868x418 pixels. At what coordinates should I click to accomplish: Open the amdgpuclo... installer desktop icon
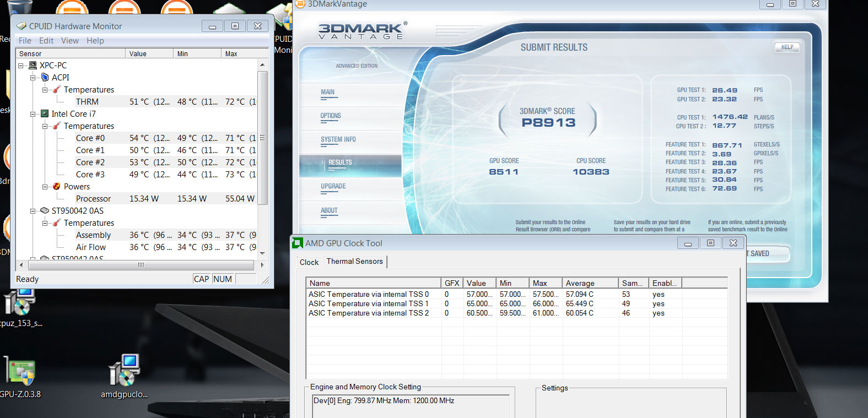pyautogui.click(x=124, y=372)
